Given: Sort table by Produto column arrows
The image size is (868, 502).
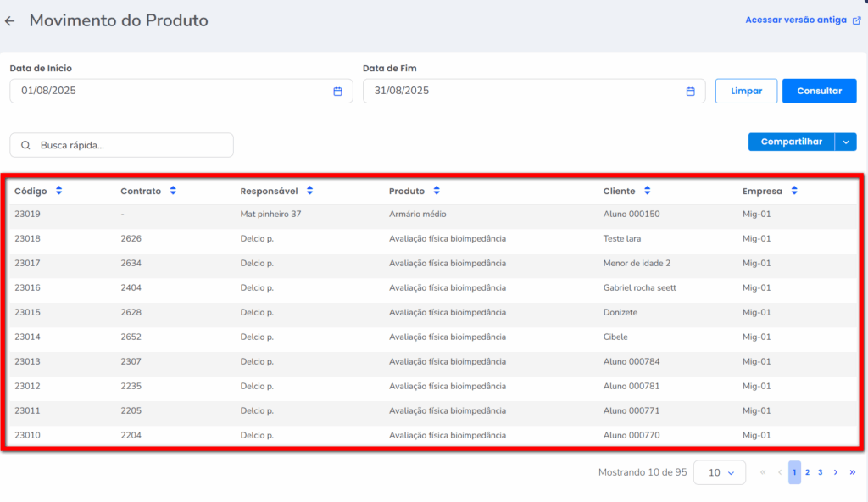Looking at the screenshot, I should point(437,191).
